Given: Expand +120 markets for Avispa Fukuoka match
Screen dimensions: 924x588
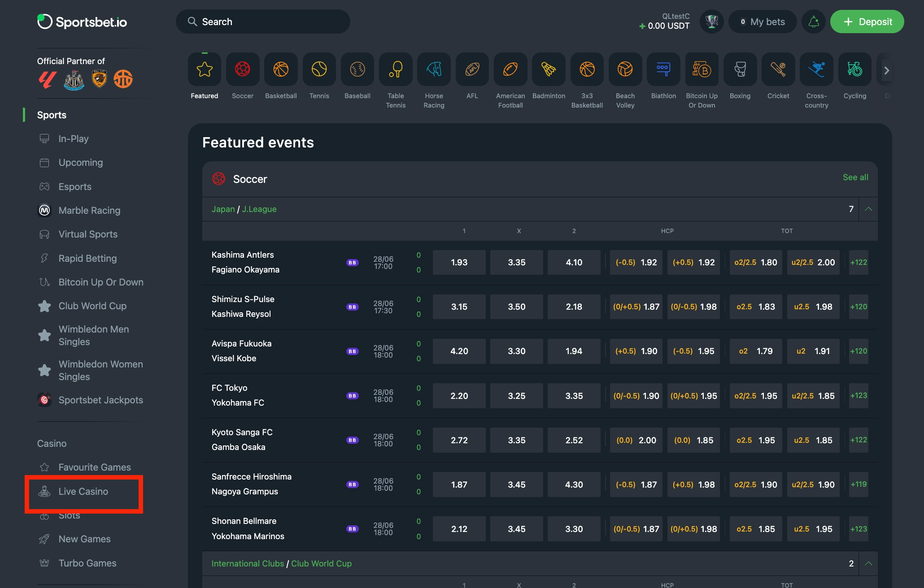Looking at the screenshot, I should coord(859,351).
